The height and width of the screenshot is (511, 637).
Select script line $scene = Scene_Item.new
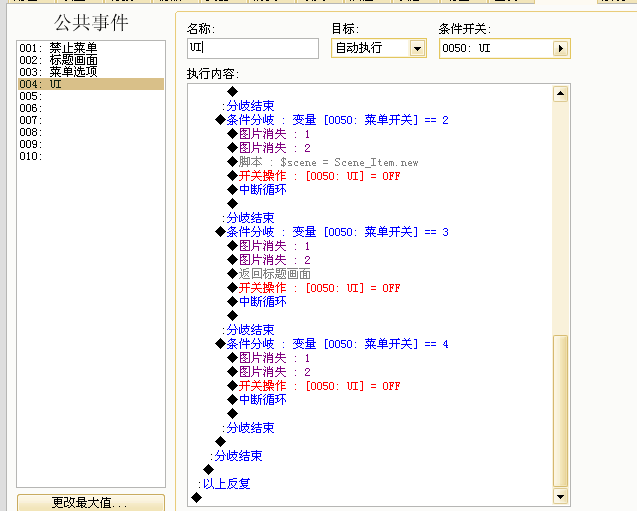point(323,162)
